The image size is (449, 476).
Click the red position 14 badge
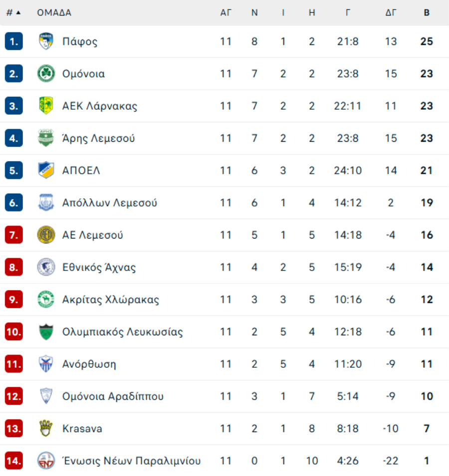click(14, 461)
